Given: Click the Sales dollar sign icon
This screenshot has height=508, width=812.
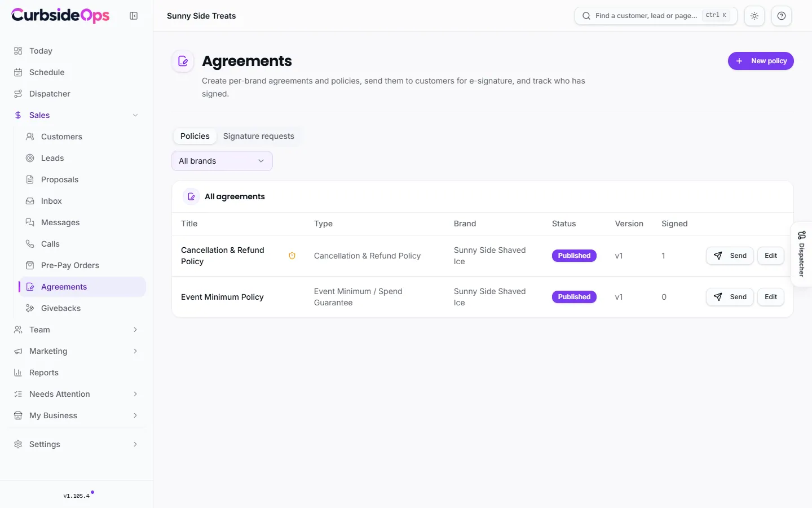Looking at the screenshot, I should [18, 115].
